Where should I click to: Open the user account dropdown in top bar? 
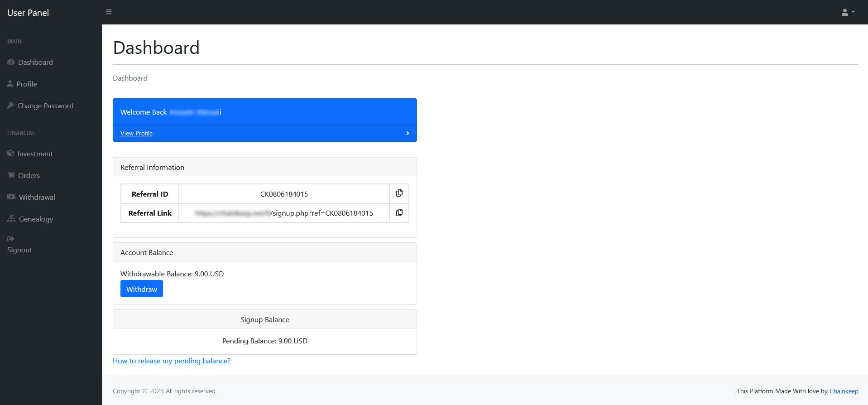(848, 12)
